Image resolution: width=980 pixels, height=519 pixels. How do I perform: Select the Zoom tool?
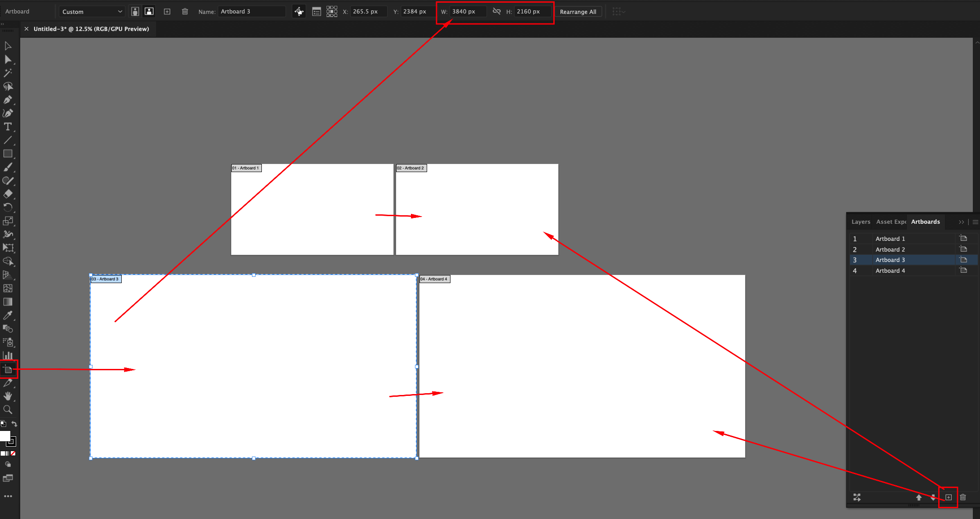click(8, 409)
